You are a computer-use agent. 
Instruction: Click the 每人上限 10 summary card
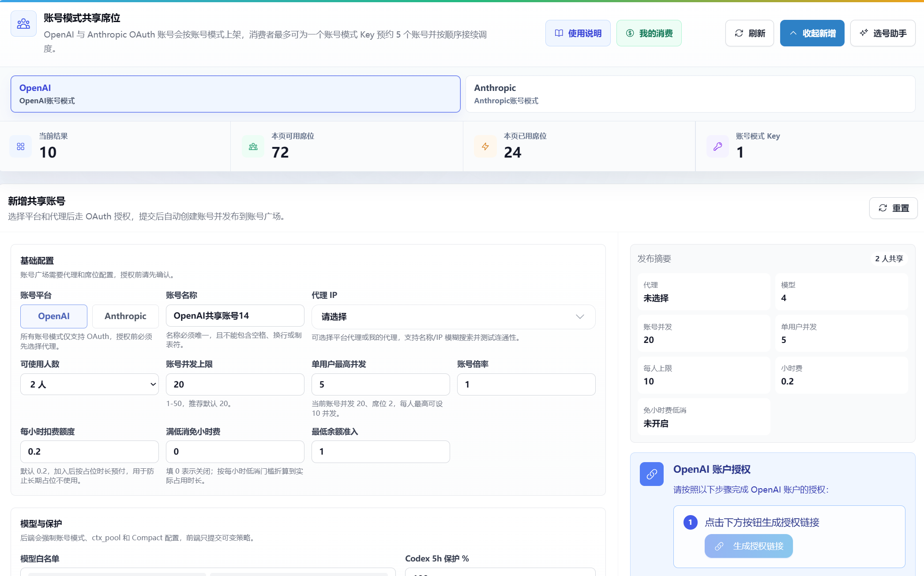point(704,375)
